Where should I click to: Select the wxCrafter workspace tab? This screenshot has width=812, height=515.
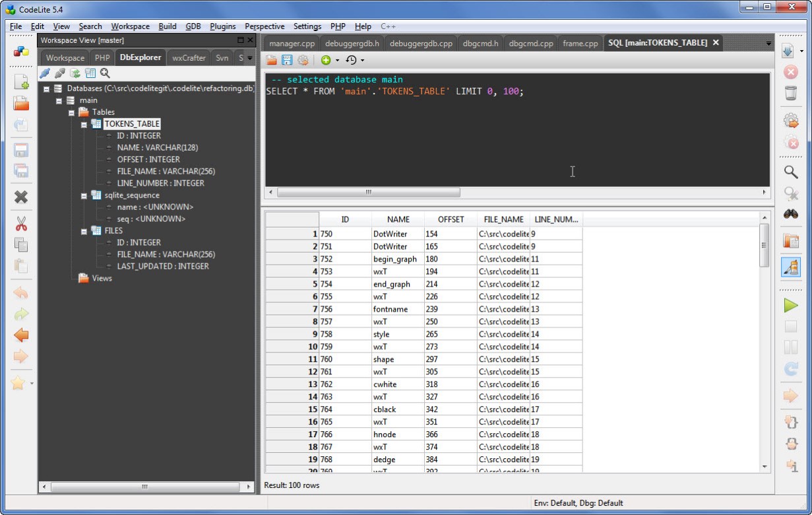(189, 57)
